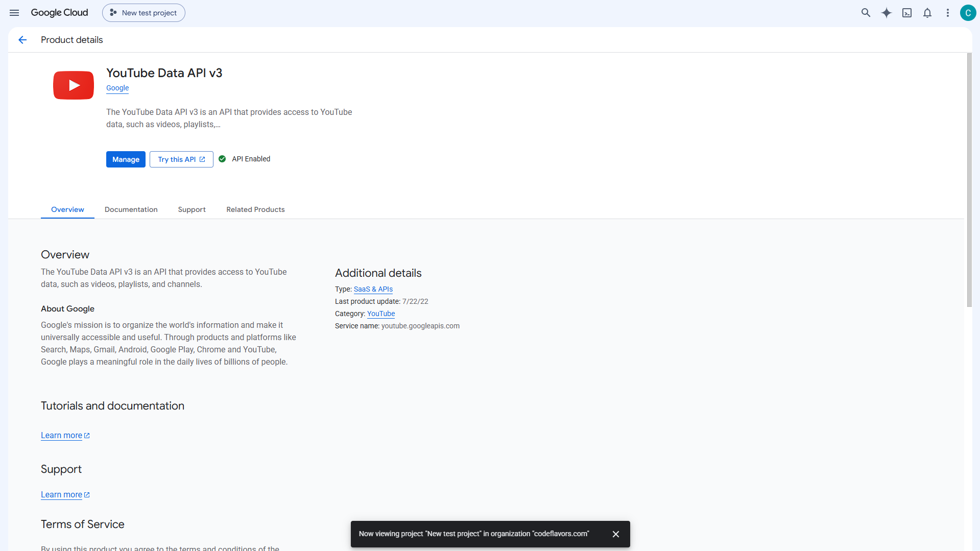Launch the Gemini AI sparkle icon

(887, 13)
